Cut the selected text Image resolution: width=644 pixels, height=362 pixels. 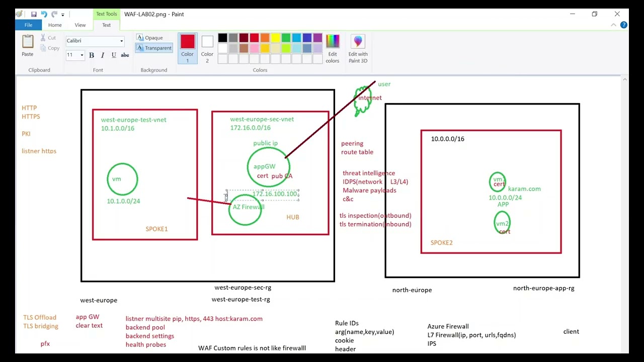(48, 38)
